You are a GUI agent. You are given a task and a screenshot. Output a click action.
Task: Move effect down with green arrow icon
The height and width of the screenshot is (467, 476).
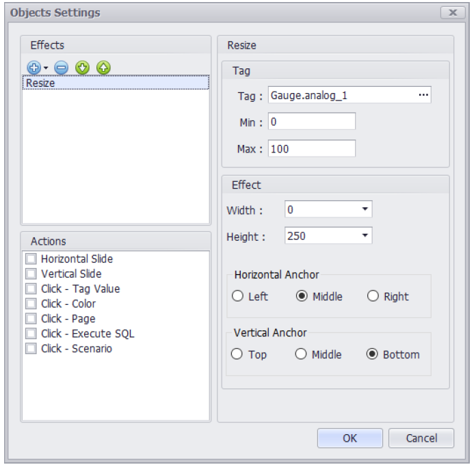point(82,68)
